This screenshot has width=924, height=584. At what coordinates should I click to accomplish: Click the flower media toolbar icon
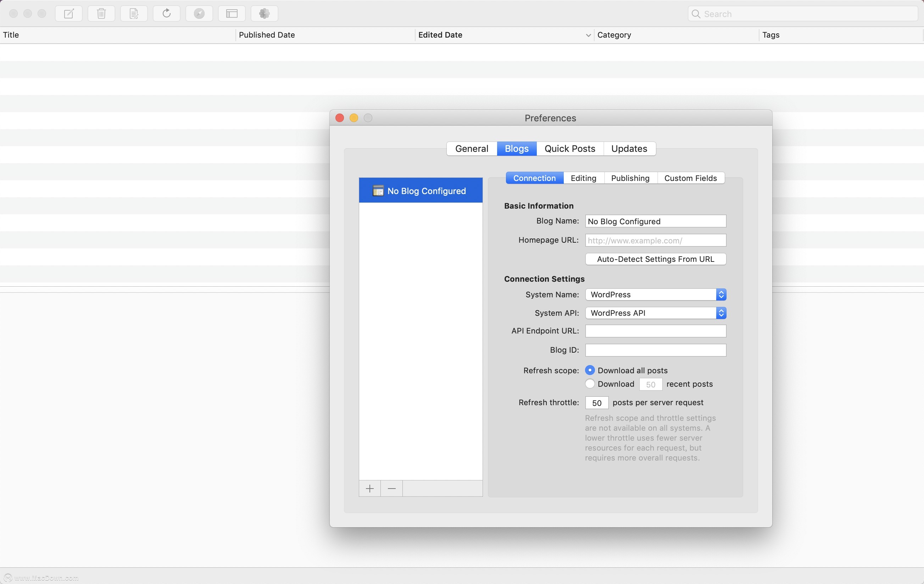tap(265, 14)
